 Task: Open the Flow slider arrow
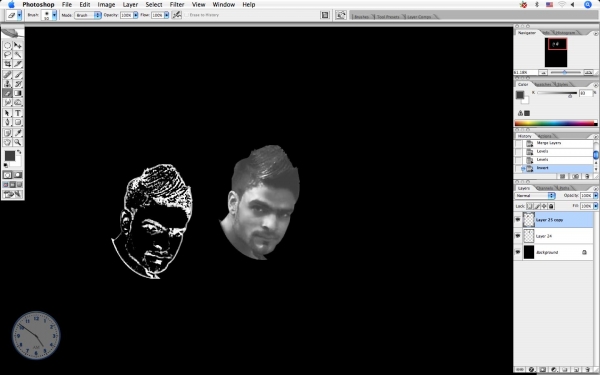coord(166,15)
